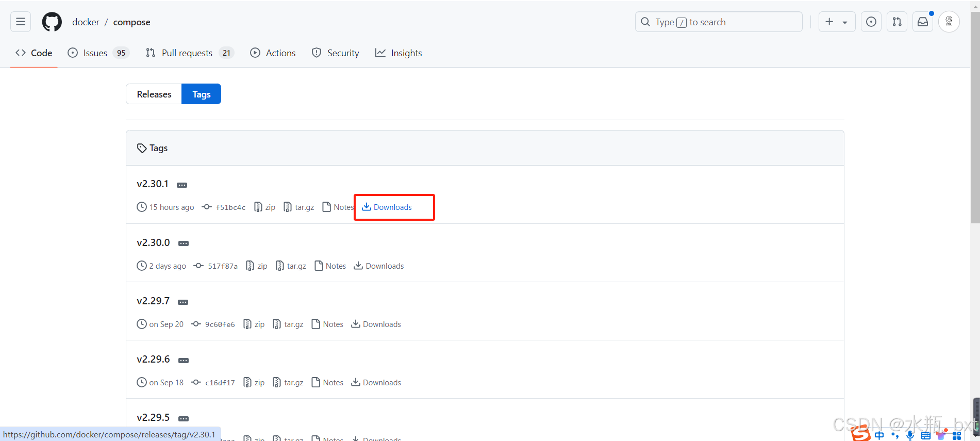980x441 pixels.
Task: Open the issues circle icon in header
Action: 871,22
